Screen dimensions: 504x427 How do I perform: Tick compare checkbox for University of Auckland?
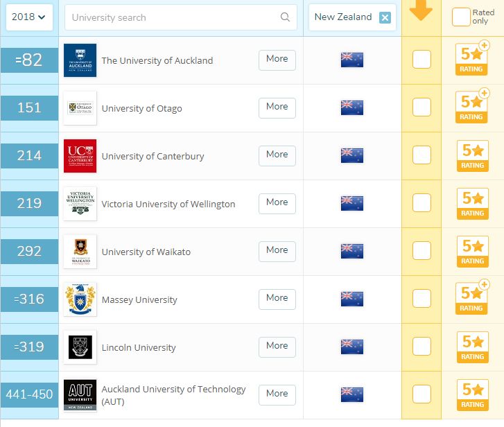click(x=422, y=60)
